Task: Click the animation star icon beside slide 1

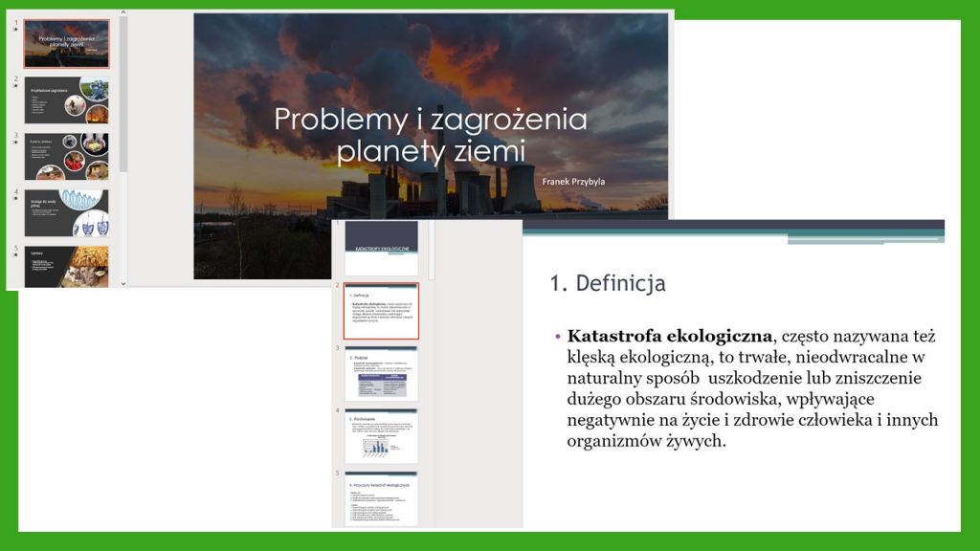Action: (x=15, y=30)
